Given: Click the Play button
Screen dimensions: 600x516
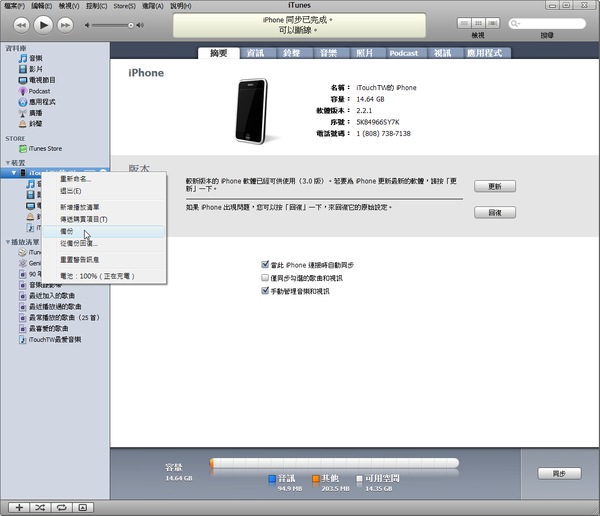Looking at the screenshot, I should (x=43, y=25).
